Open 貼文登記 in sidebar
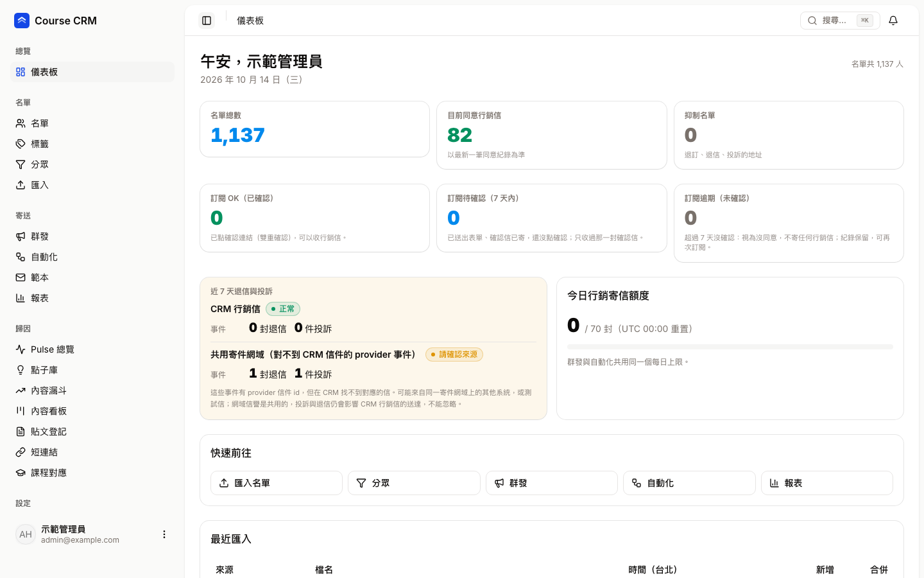Screen dimensions: 924x578 click(x=92, y=432)
